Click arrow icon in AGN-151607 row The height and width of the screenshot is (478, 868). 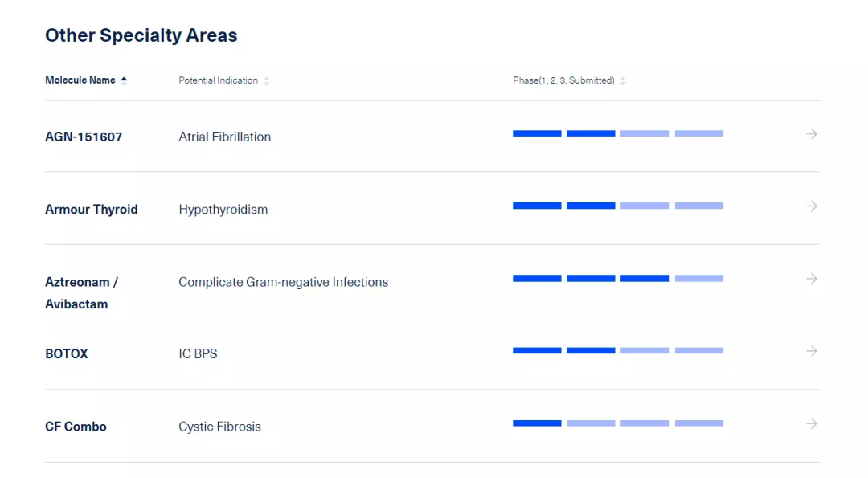811,134
